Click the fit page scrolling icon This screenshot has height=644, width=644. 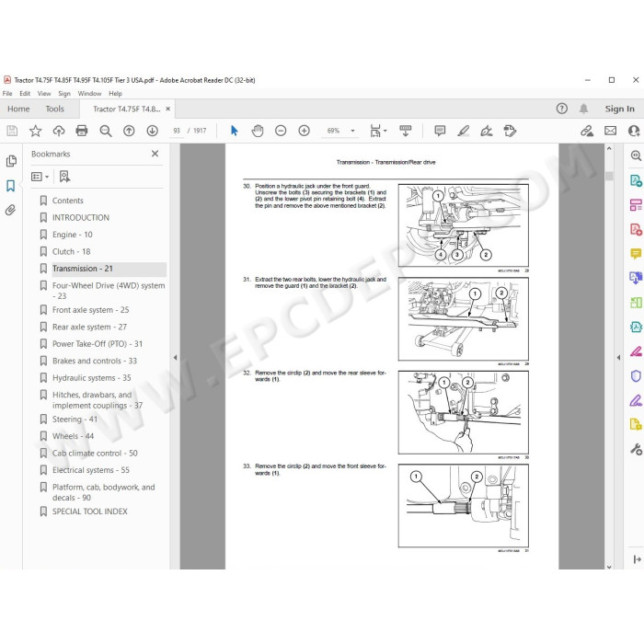[x=375, y=131]
